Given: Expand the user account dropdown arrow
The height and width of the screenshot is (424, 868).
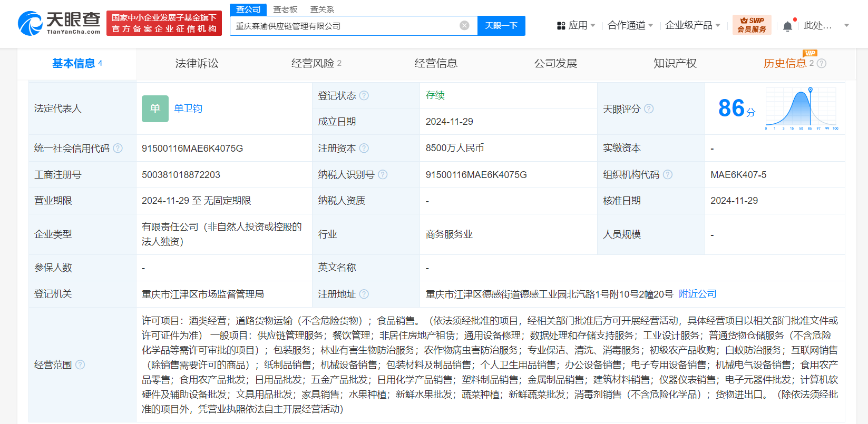Looking at the screenshot, I should tap(846, 25).
